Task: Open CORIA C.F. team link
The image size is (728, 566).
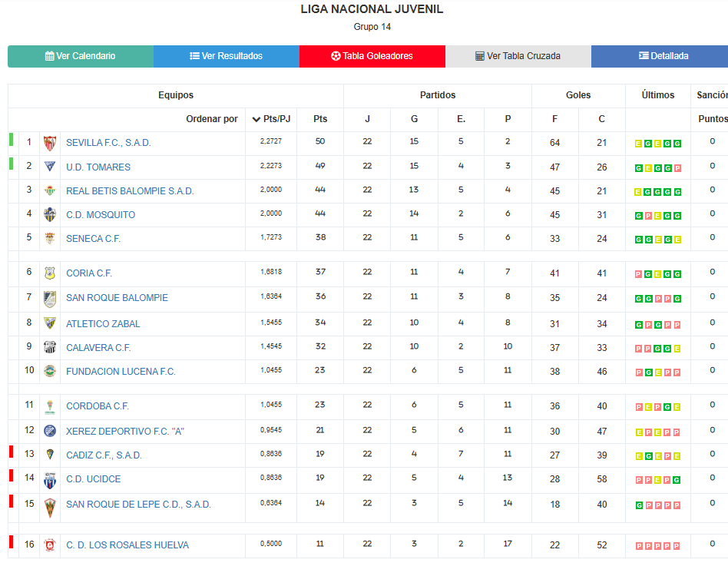Action: coord(88,273)
